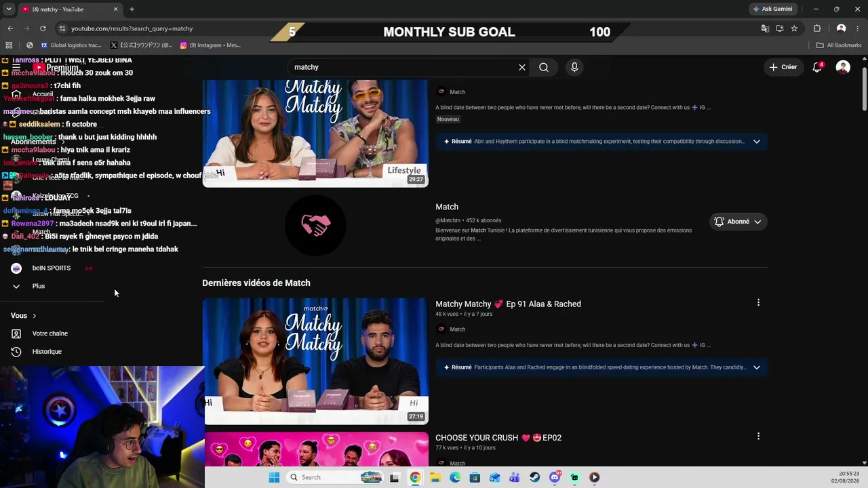The height and width of the screenshot is (488, 868).
Task: Open a new browser tab
Action: [132, 9]
